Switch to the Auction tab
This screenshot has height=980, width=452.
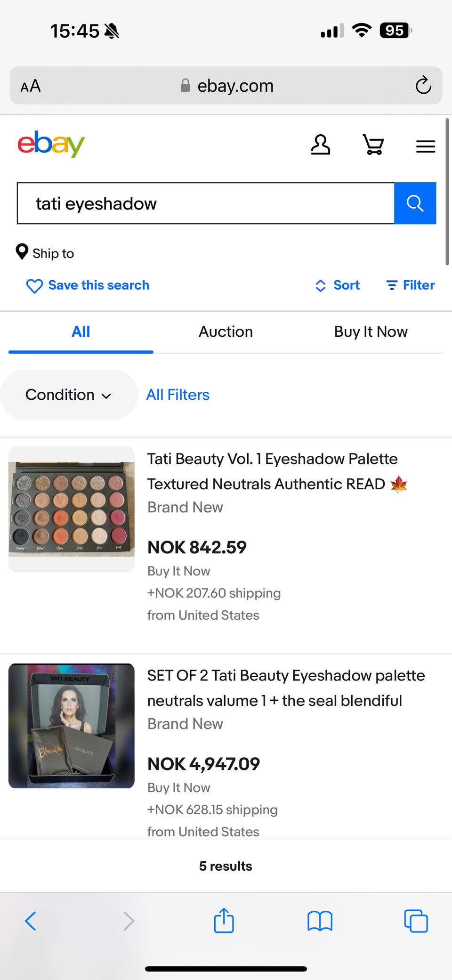226,332
